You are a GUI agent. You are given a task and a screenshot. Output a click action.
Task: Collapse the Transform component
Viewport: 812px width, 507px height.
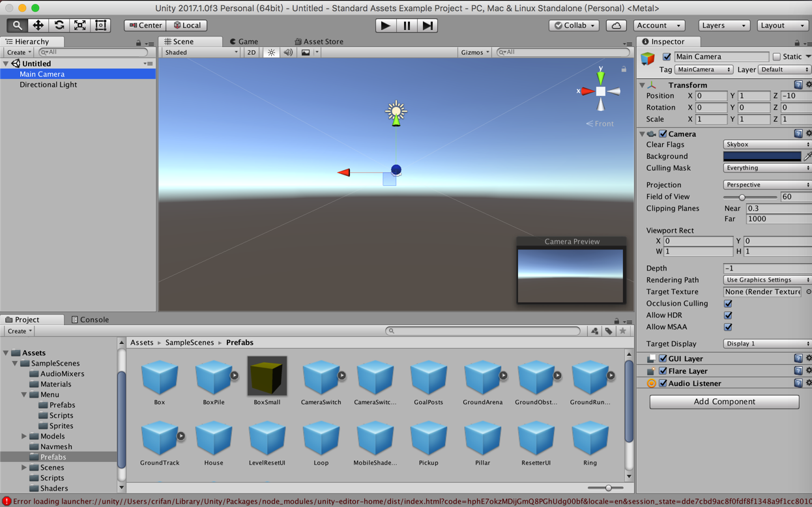[642, 85]
